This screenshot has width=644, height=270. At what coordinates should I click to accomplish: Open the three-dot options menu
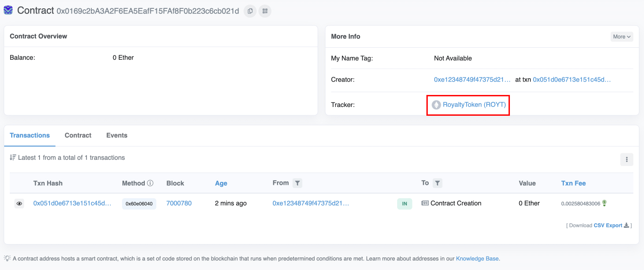pyautogui.click(x=626, y=159)
